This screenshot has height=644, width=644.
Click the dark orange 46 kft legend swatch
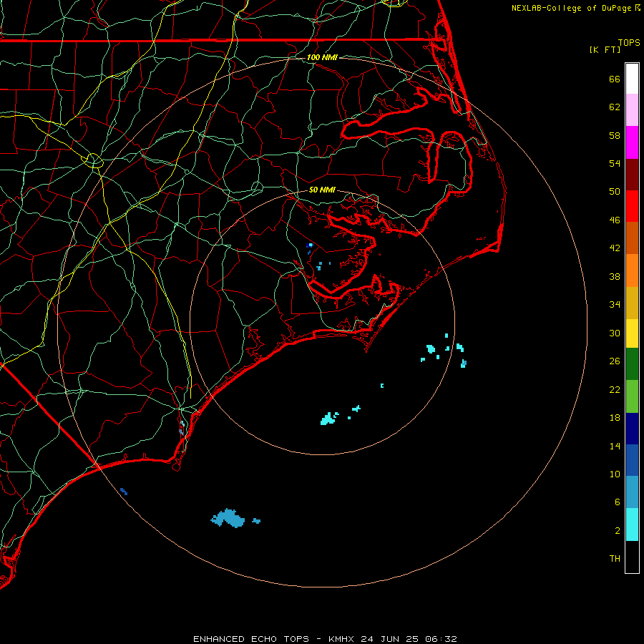pyautogui.click(x=632, y=238)
